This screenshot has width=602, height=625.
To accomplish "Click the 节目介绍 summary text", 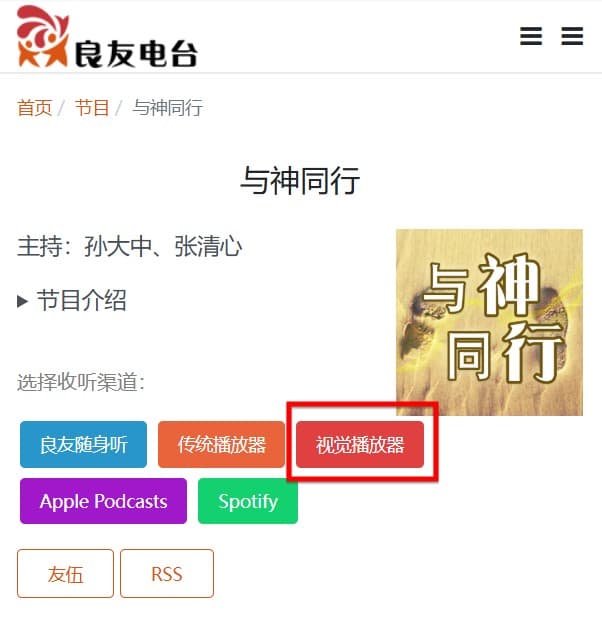I will pyautogui.click(x=82, y=300).
